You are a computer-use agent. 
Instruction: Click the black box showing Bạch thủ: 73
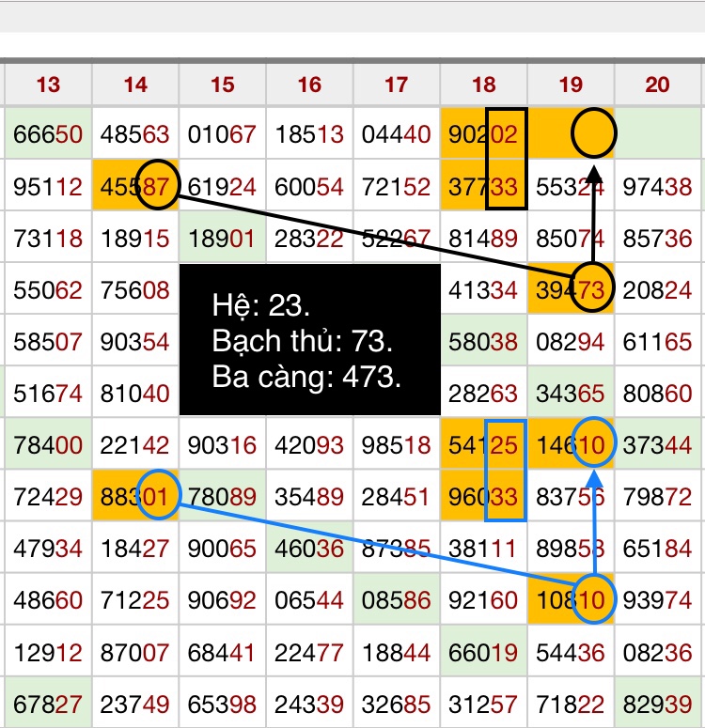click(309, 339)
